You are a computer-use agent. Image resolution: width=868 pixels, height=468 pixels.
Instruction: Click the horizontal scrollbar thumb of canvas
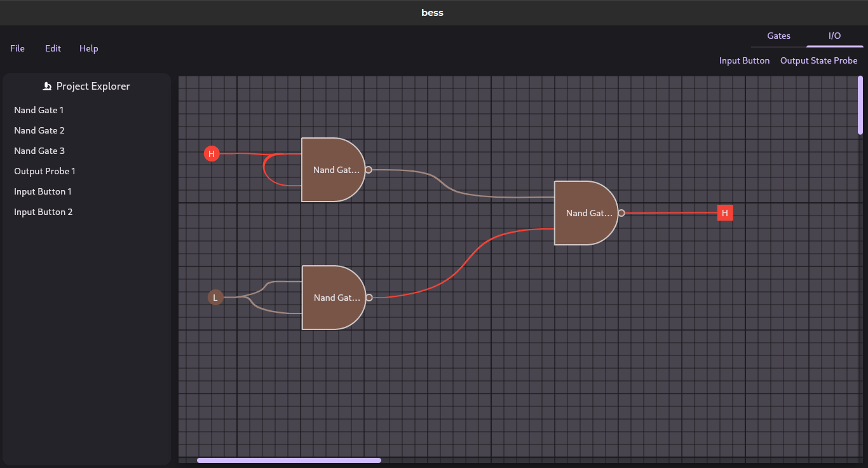tap(289, 460)
